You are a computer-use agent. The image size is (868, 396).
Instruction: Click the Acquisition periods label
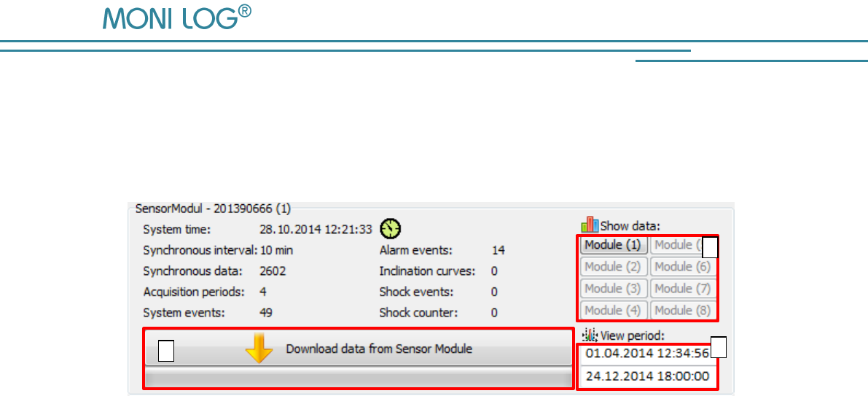pyautogui.click(x=194, y=292)
